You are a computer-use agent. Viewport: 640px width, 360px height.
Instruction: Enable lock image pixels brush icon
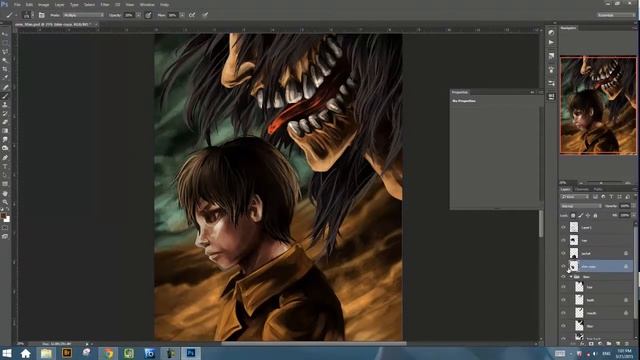pyautogui.click(x=580, y=216)
